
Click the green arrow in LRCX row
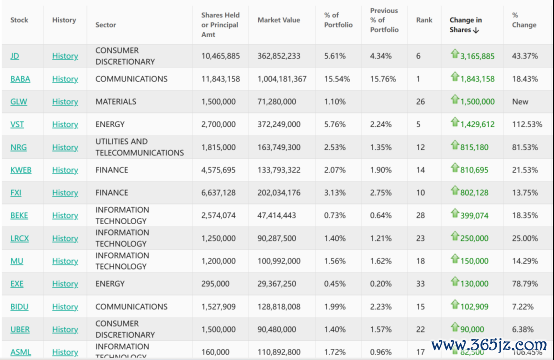point(455,236)
